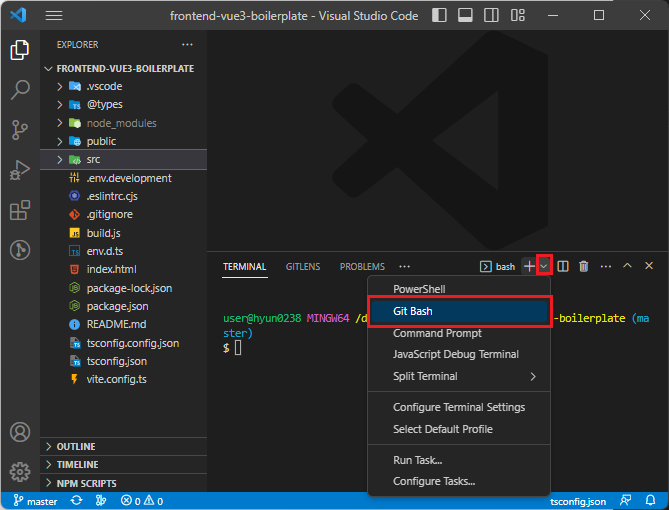Kill terminal with trash icon
The height and width of the screenshot is (510, 669).
(x=584, y=266)
